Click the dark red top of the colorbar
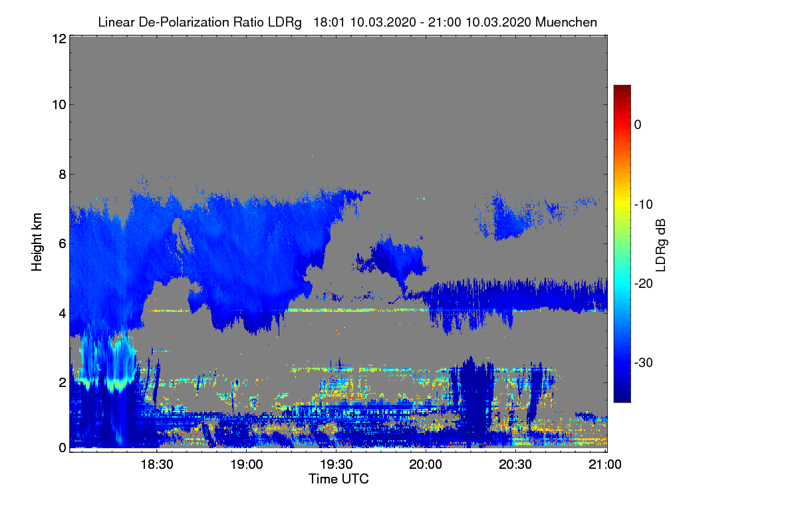Image resolution: width=798 pixels, height=532 pixels. click(622, 90)
